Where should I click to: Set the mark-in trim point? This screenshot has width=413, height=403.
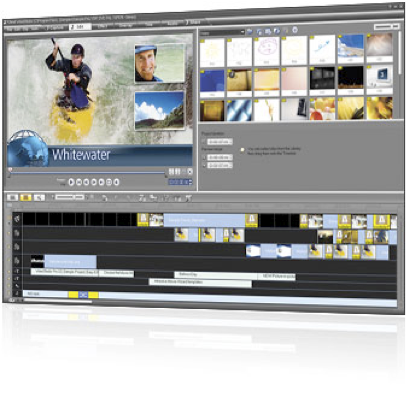[171, 171]
